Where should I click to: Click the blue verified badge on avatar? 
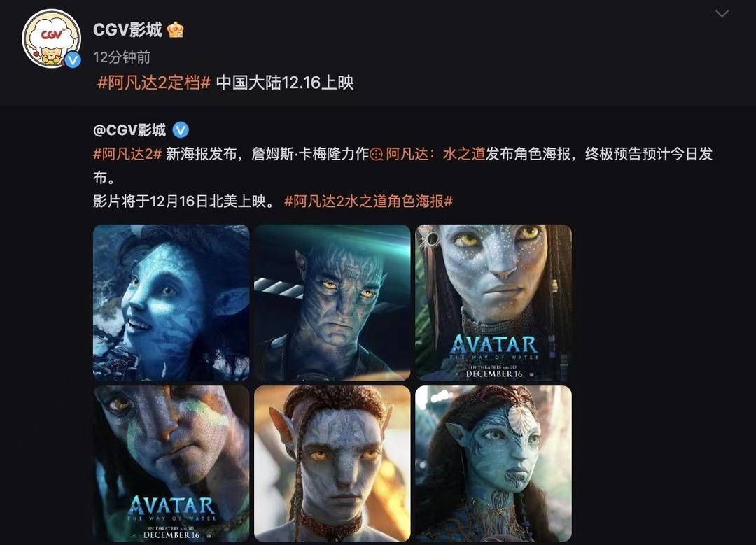[73, 60]
